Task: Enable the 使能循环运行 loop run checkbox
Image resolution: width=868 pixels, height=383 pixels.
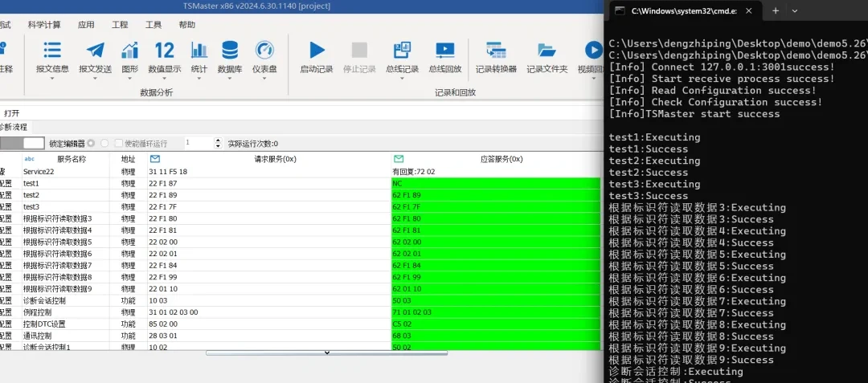Action: (x=118, y=143)
